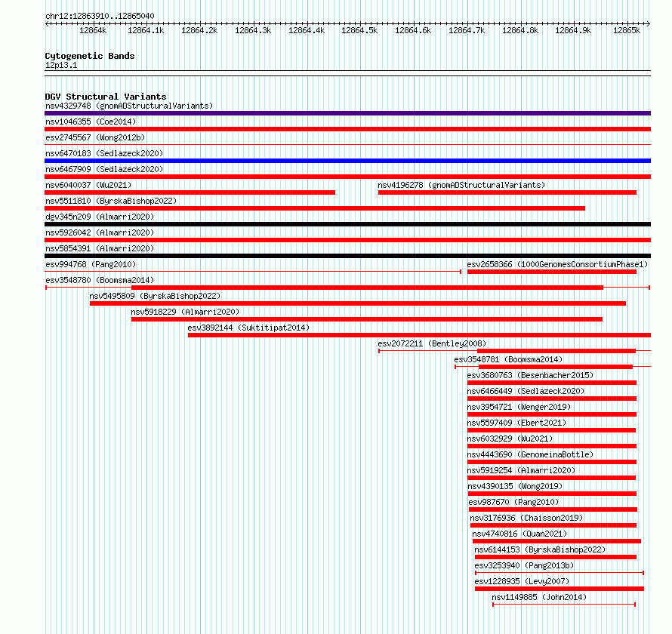This screenshot has width=672, height=634.
Task: Open nsv4390135 (Wong2019) label
Action: [x=515, y=486]
